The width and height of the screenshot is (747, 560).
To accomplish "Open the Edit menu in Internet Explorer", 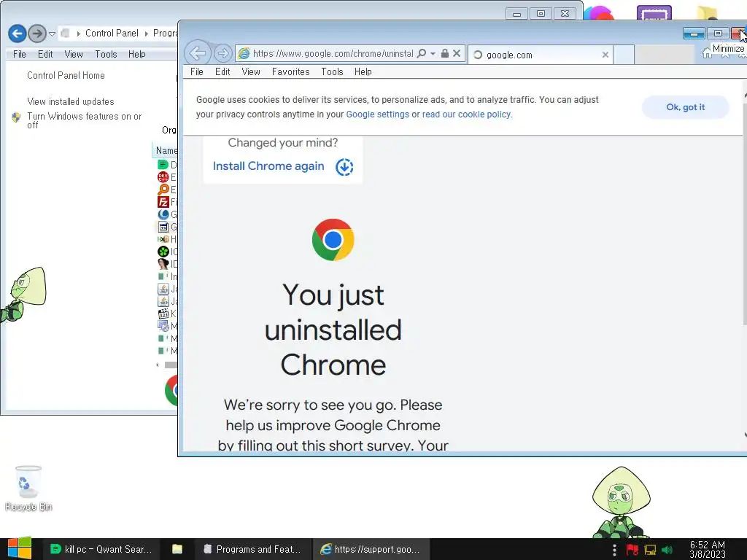I will point(222,71).
